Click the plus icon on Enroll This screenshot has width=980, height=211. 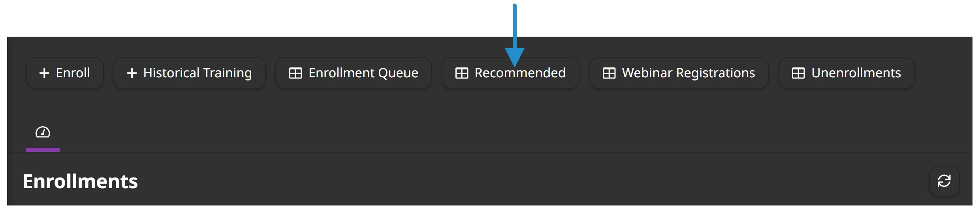(44, 73)
